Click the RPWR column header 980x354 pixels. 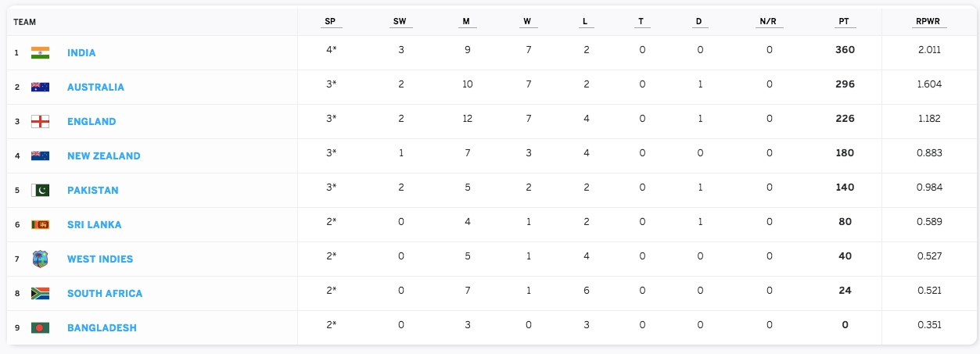point(928,22)
